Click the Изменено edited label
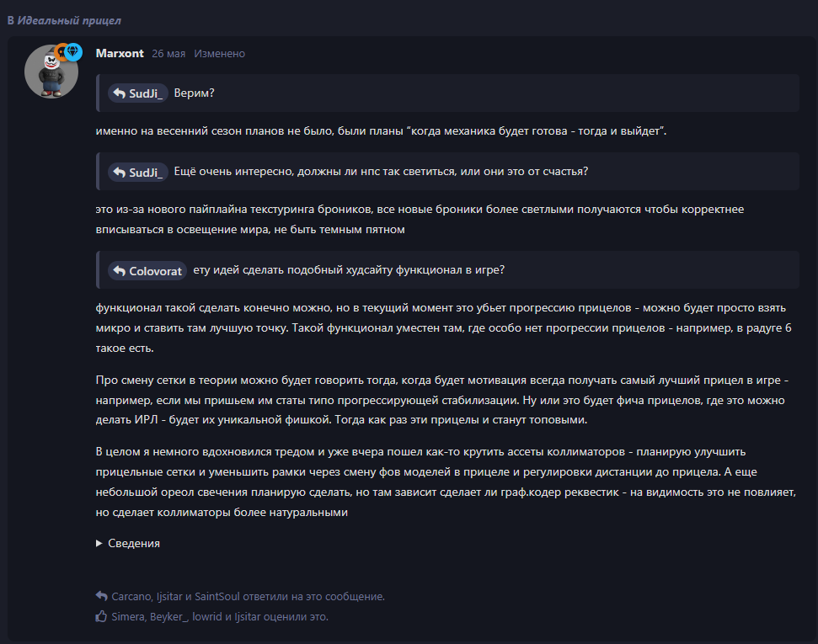 coord(219,54)
